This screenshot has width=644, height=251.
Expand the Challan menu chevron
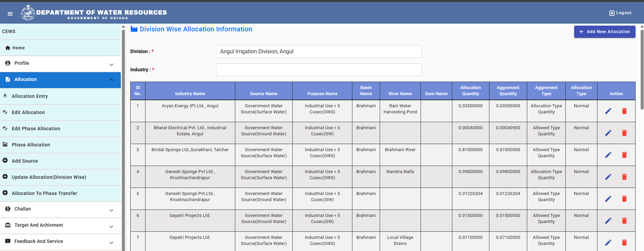(x=111, y=211)
